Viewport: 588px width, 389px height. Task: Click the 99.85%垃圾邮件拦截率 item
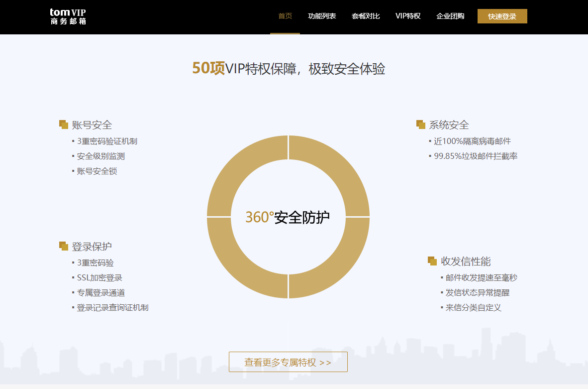pyautogui.click(x=476, y=156)
